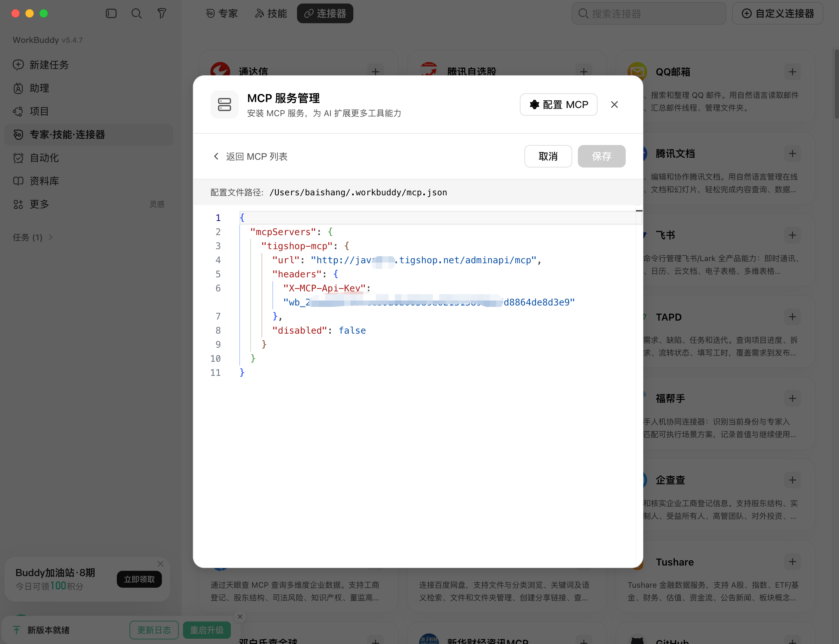Select the 连接器 tab
This screenshot has width=839, height=644.
click(325, 14)
